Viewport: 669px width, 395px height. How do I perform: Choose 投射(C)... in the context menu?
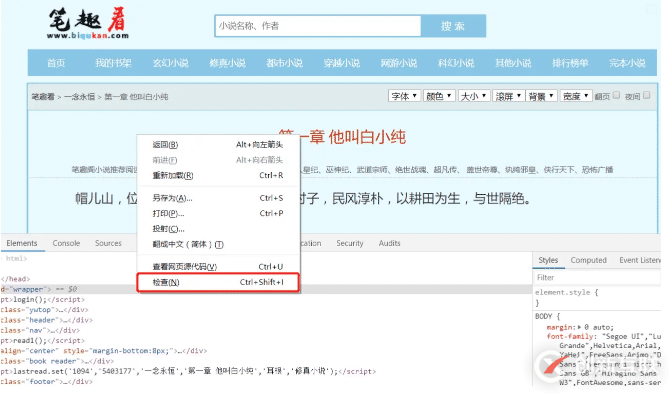click(x=218, y=229)
